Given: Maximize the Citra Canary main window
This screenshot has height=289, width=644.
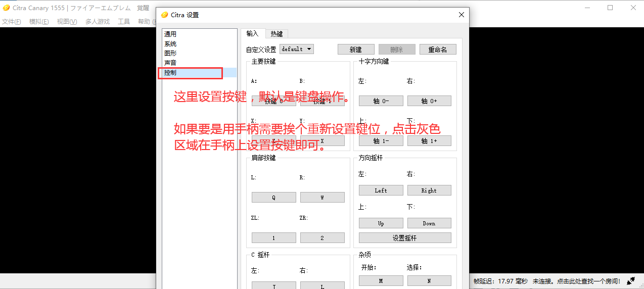Looking at the screenshot, I should point(610,8).
